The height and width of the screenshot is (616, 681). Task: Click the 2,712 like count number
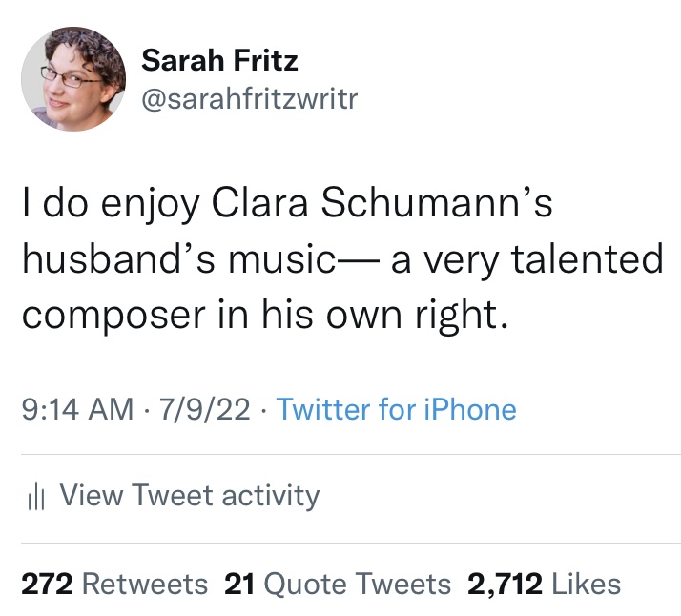click(503, 584)
